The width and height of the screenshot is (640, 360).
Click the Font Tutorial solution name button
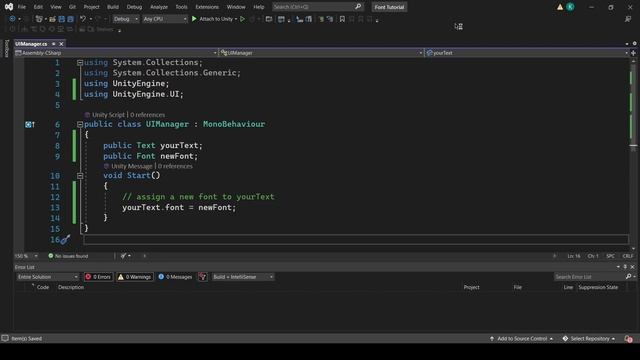tap(389, 7)
